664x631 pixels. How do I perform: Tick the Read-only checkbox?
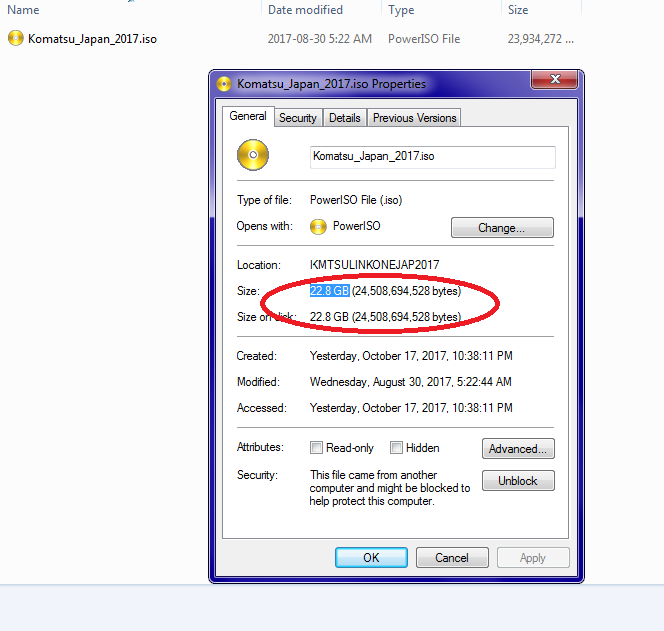[x=316, y=448]
